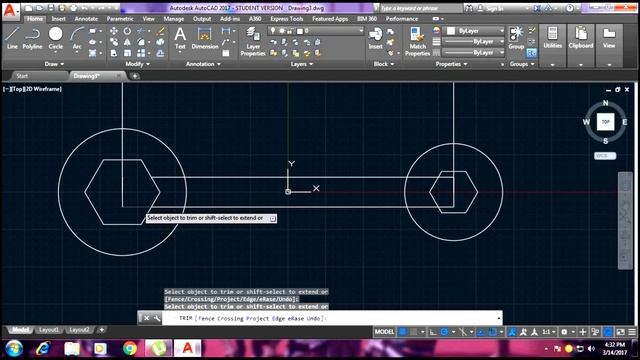Viewport: 640px width, 360px height.
Task: Toggle the layer on/off lightbulb
Action: (272, 31)
